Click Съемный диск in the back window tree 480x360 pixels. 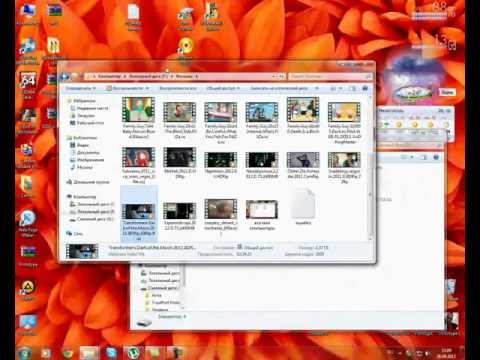pos(160,288)
